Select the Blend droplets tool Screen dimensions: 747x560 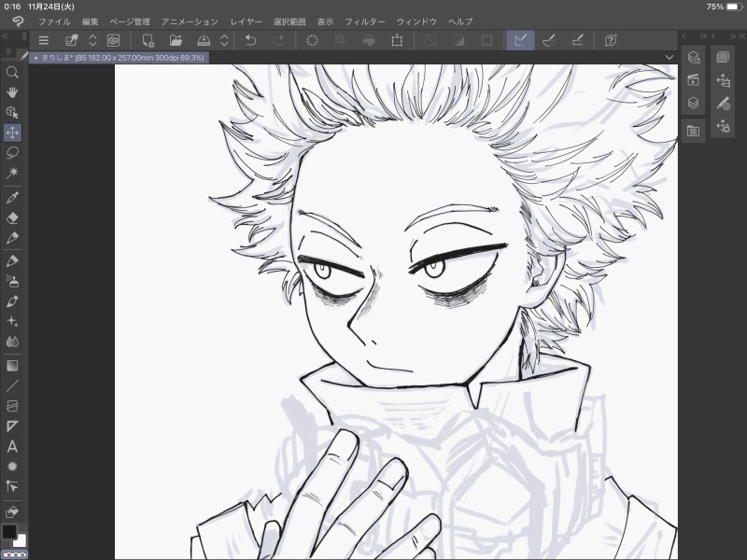[x=12, y=342]
